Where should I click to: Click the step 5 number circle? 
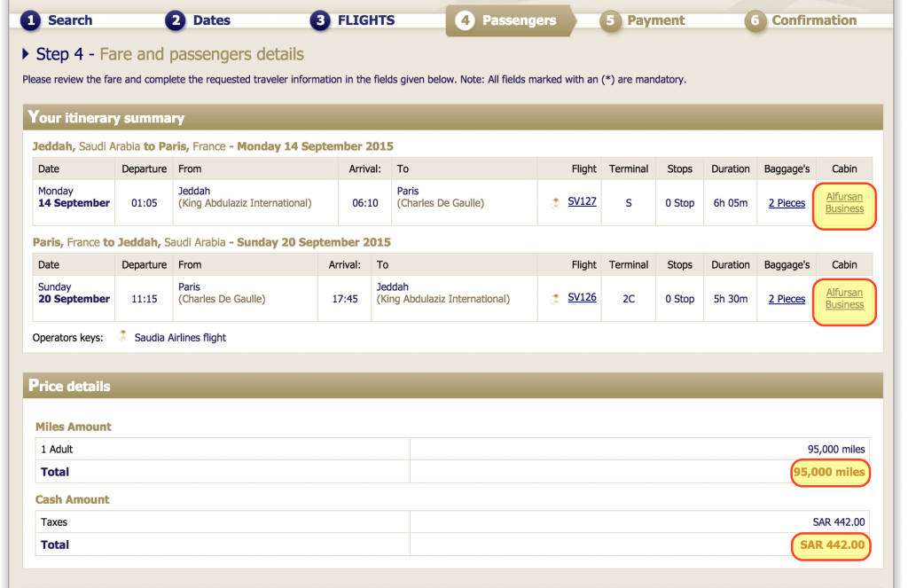[610, 20]
